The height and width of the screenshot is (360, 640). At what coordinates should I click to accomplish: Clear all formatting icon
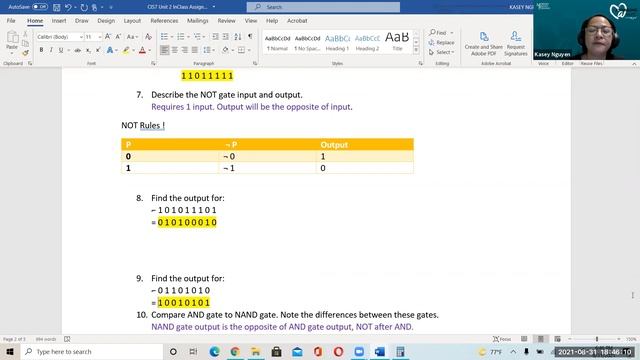(149, 37)
